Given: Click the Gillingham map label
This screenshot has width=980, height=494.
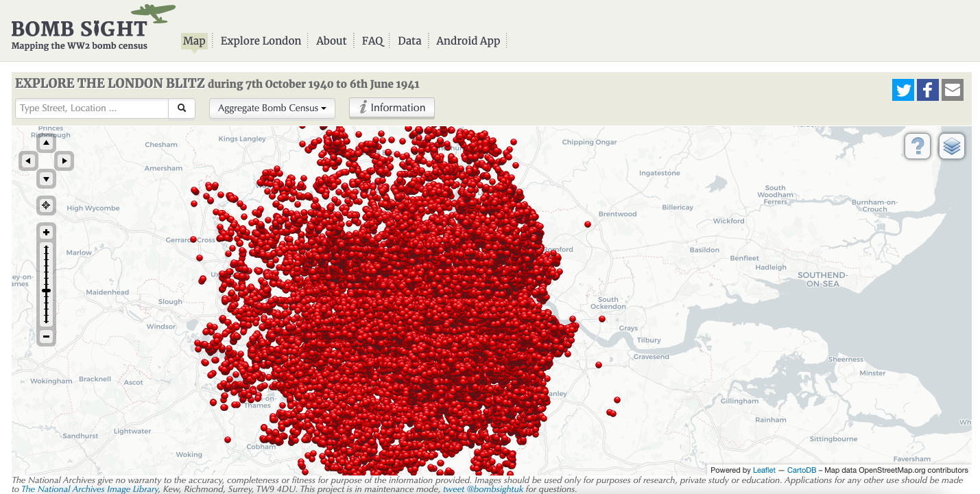Looking at the screenshot, I should (739, 401).
